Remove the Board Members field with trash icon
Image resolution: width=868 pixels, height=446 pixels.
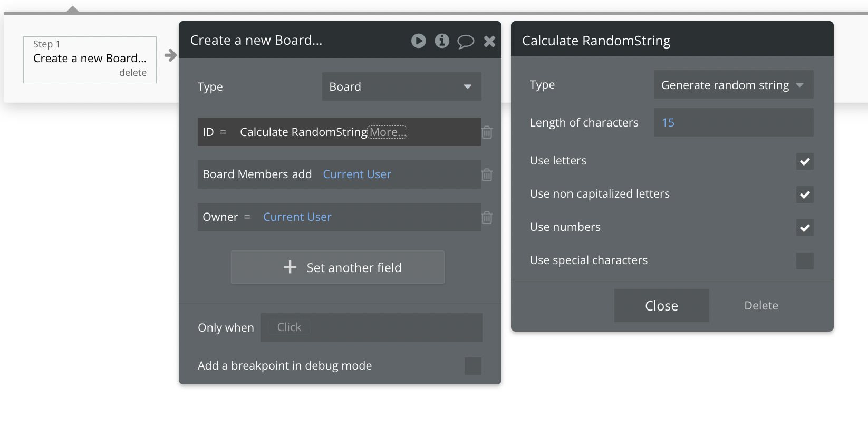click(487, 175)
